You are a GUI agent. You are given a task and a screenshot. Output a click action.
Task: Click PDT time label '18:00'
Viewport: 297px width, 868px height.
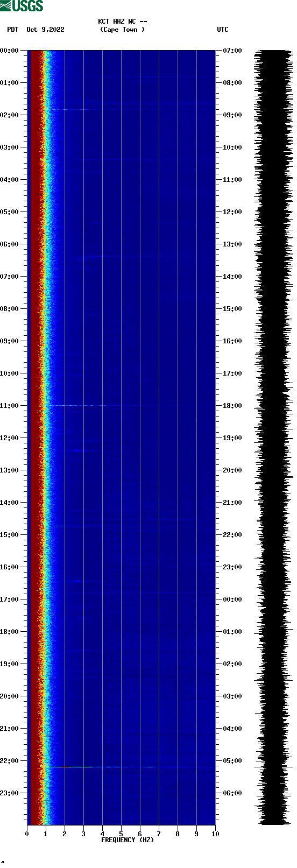(10, 632)
